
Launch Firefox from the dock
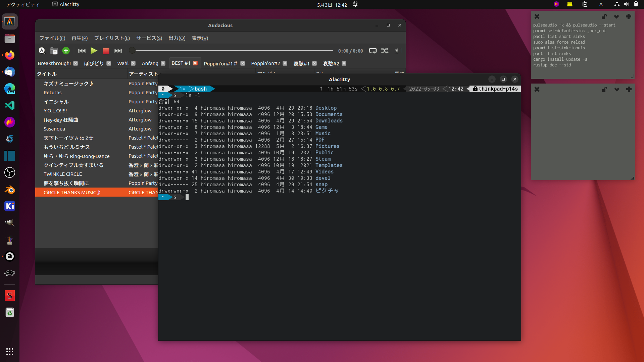(x=9, y=55)
